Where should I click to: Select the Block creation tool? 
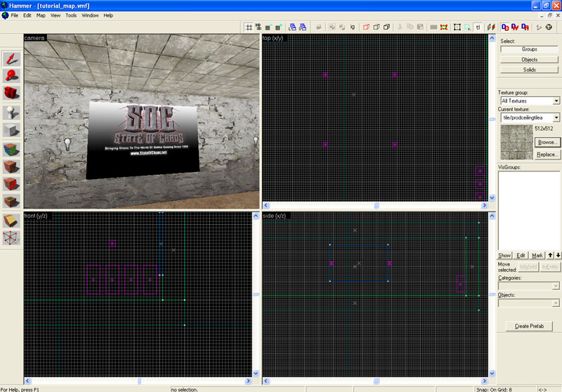[12, 131]
